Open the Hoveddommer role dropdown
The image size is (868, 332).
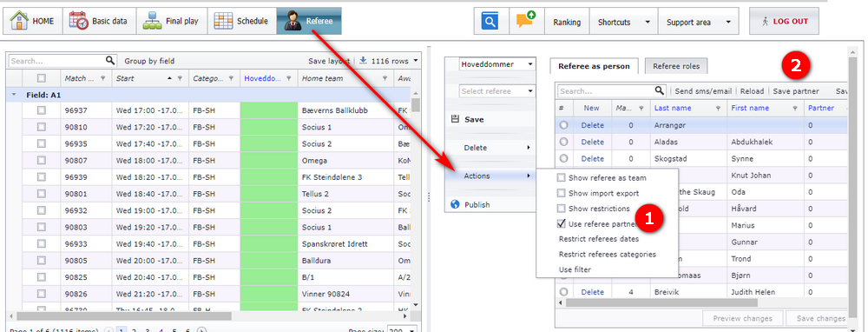coord(530,64)
